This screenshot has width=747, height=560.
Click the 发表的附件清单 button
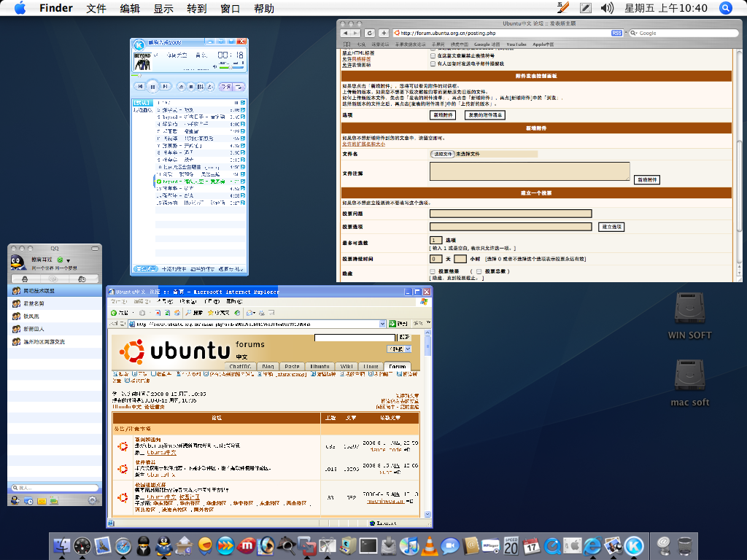pos(484,114)
